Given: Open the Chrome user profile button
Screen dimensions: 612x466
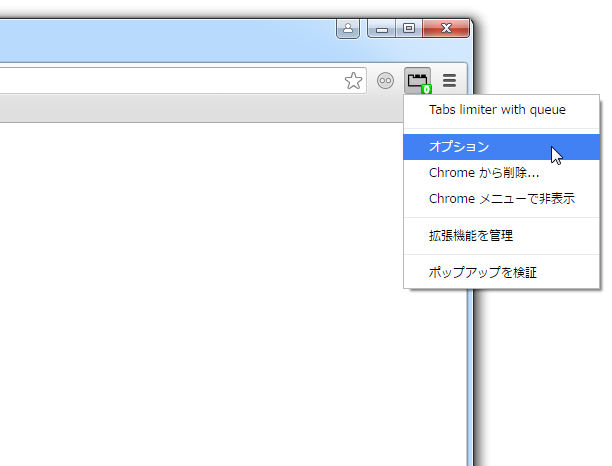Looking at the screenshot, I should [x=348, y=28].
